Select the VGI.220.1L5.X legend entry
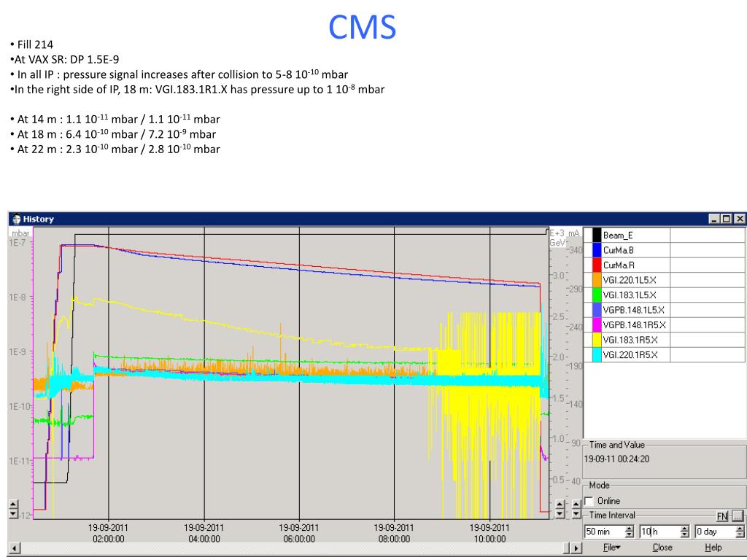The image size is (747, 560). (x=630, y=280)
